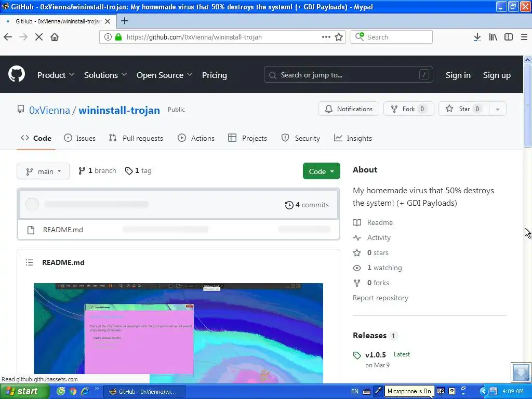Toggle the browser sidebar icon
Screen dimensions: 532x399
(509, 37)
